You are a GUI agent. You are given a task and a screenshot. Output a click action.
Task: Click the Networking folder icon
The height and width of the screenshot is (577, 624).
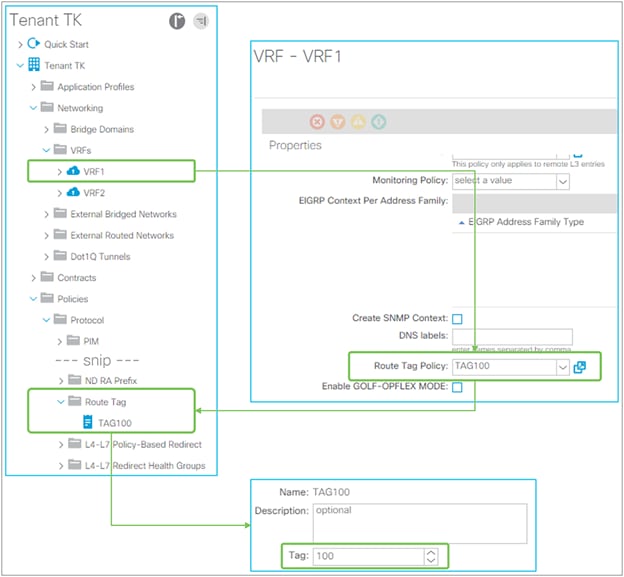pos(47,107)
